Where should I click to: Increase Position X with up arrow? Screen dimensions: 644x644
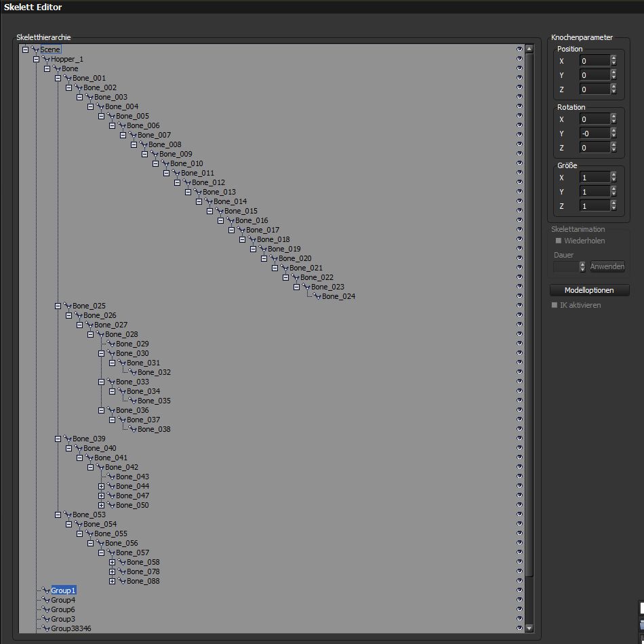click(x=613, y=58)
